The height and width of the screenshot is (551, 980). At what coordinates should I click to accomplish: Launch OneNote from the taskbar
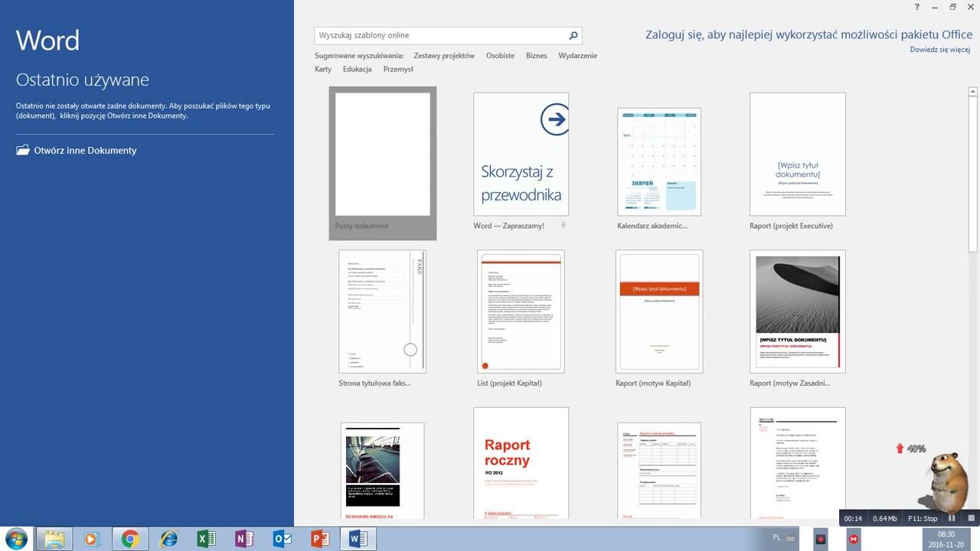tap(244, 539)
